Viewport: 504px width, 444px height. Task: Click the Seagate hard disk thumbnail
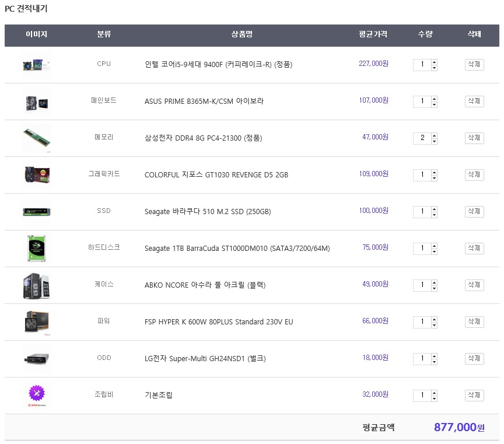[x=37, y=249]
